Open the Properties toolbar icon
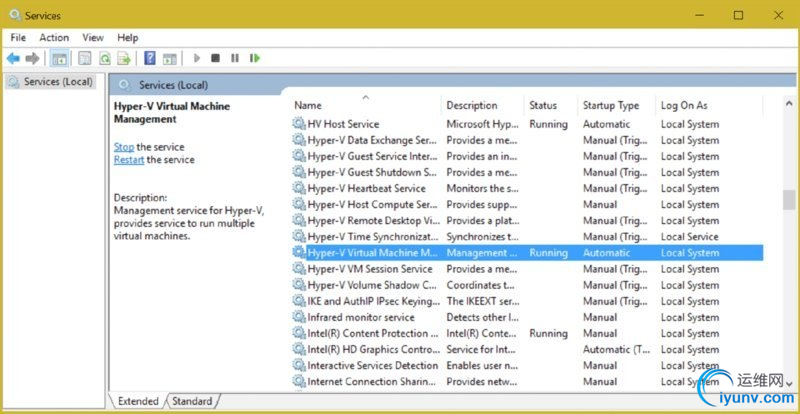 coord(85,59)
